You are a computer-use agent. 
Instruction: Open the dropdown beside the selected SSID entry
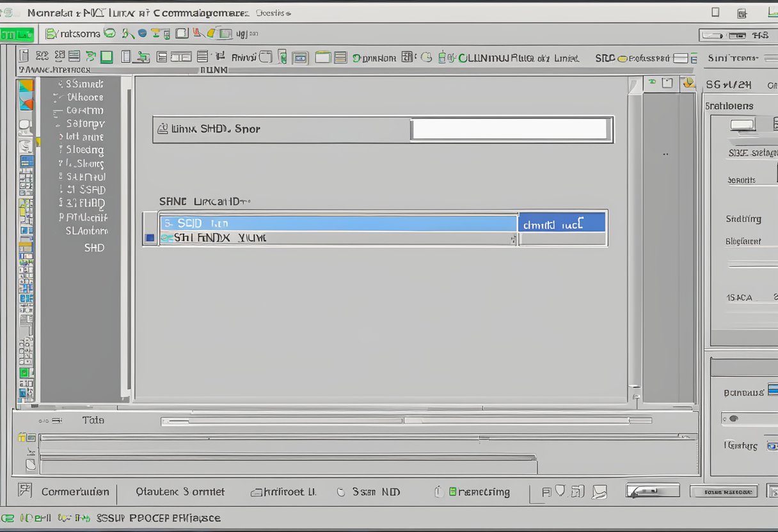(562, 223)
